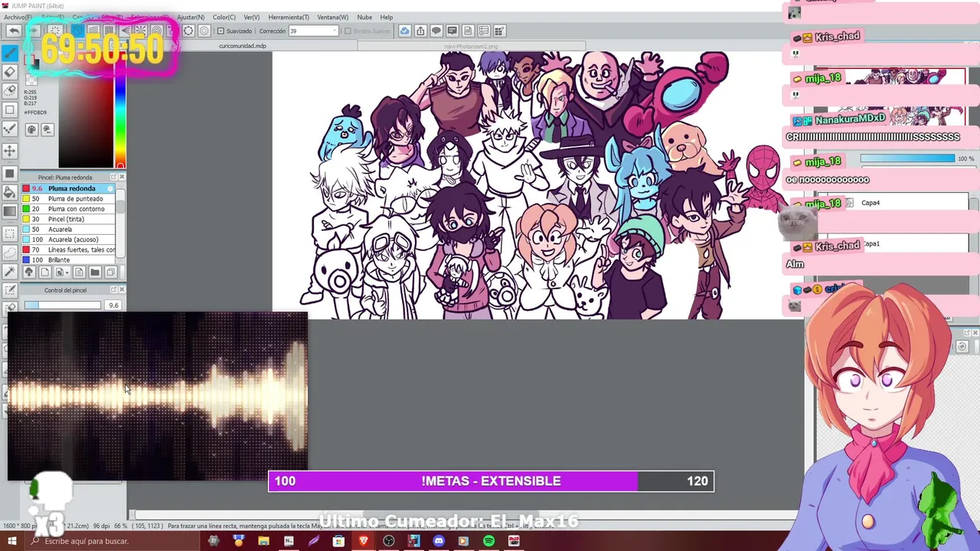Select the Magic Wand tool
980x551 pixels.
coord(10,271)
